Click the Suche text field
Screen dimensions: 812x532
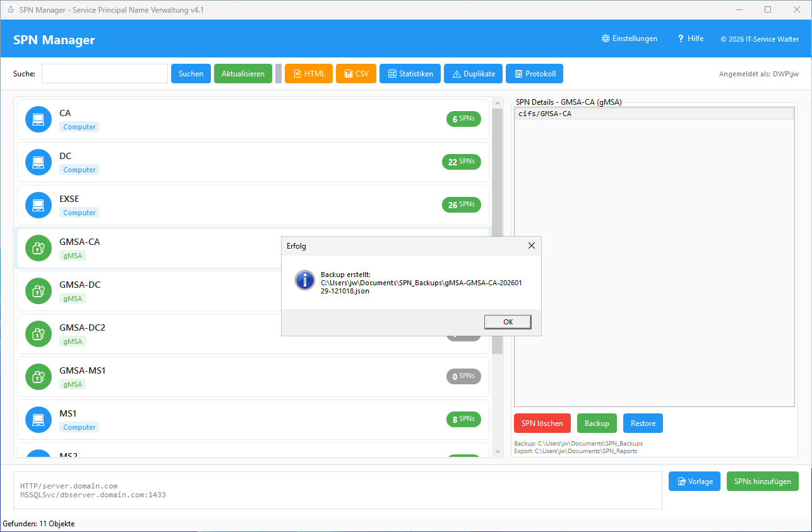[x=104, y=74]
